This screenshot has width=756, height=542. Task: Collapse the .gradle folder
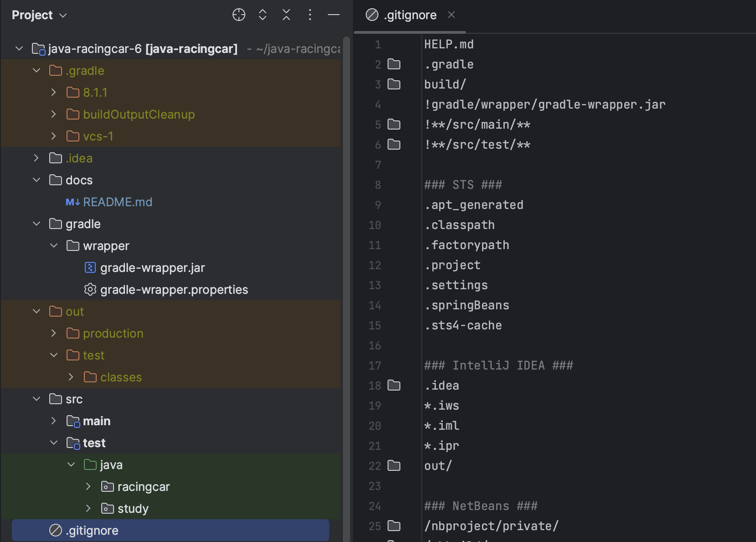pos(36,70)
